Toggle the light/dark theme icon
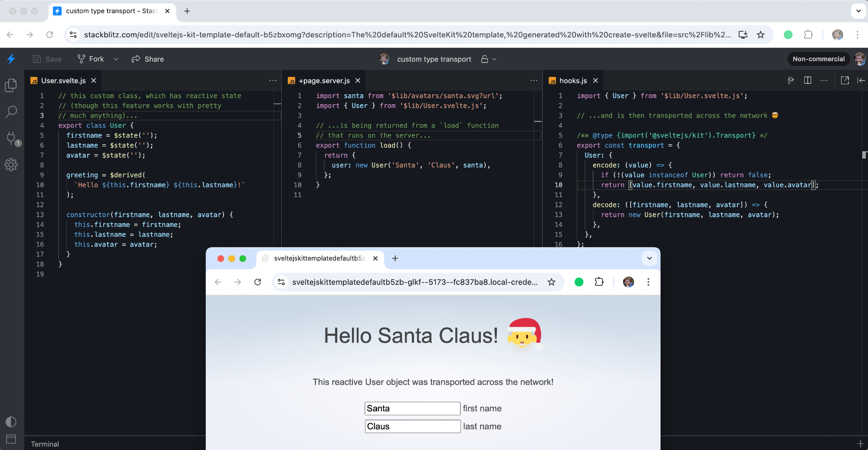 (11, 422)
